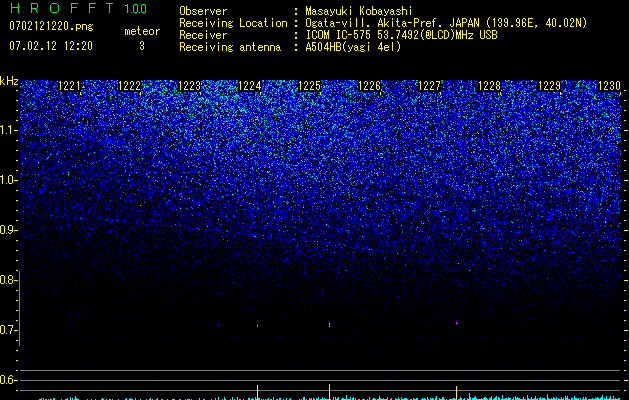The image size is (629, 400).
Task: Click the Receiving antenna field label
Action: click(230, 47)
